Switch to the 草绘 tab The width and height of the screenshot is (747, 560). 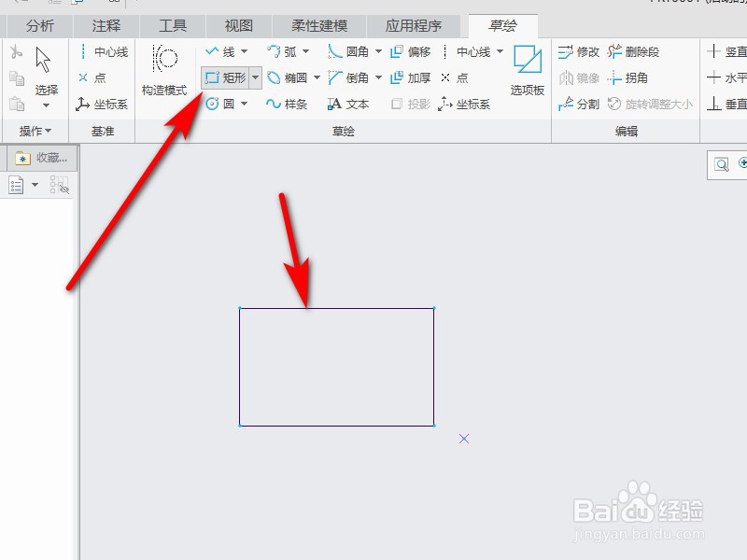click(x=503, y=26)
